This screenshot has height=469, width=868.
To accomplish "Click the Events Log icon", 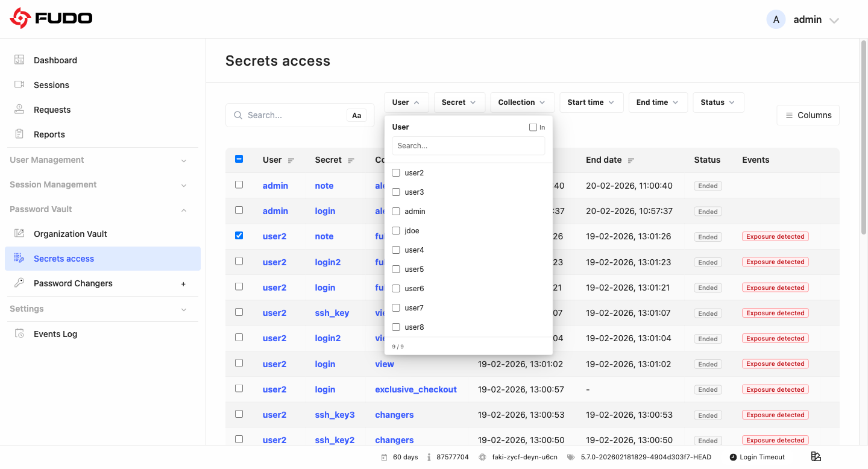I will pos(19,333).
